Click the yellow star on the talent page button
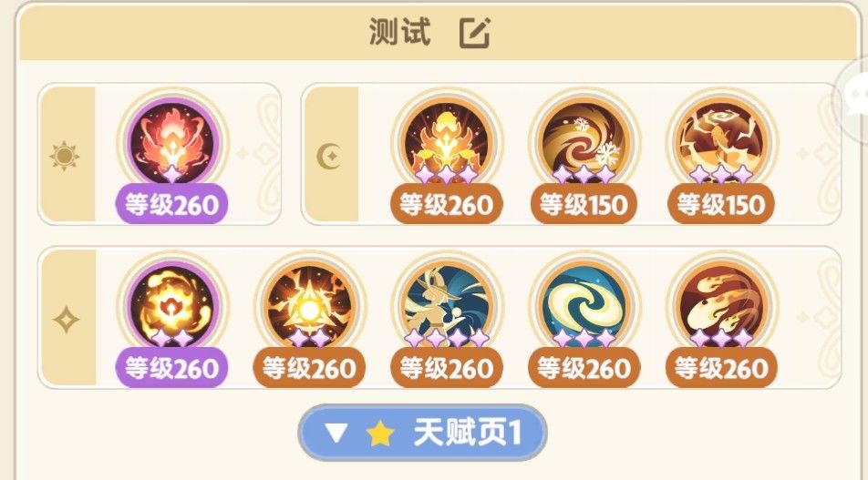The width and height of the screenshot is (868, 480). pos(380,433)
